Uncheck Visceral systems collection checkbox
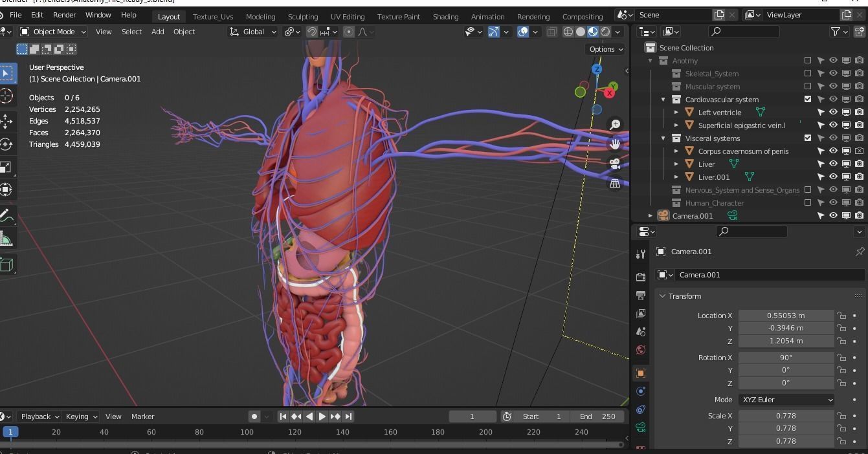The height and width of the screenshot is (454, 868). pos(807,138)
